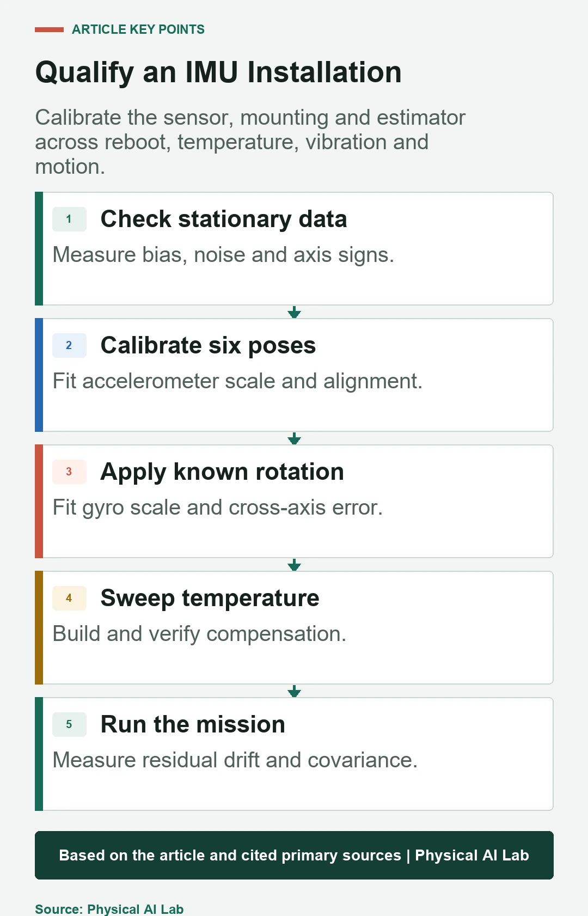The width and height of the screenshot is (588, 916).
Task: Click the step 2 number badge
Action: pyautogui.click(x=69, y=345)
